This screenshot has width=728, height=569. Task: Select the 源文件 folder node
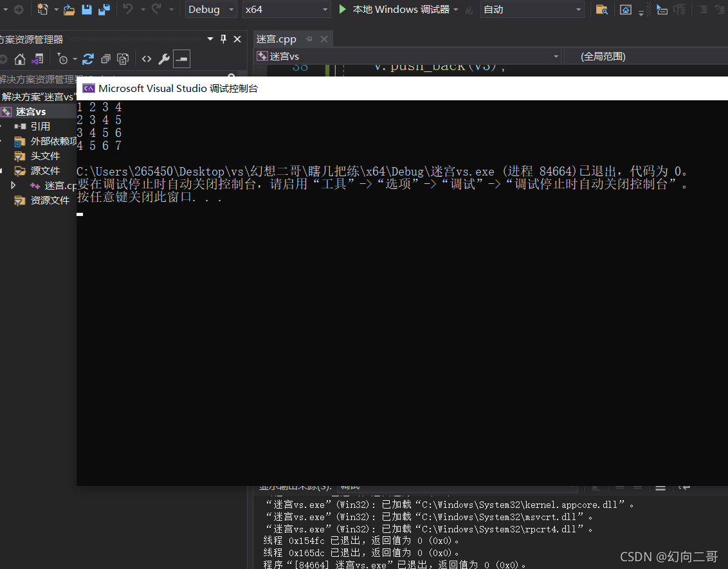[x=45, y=171]
